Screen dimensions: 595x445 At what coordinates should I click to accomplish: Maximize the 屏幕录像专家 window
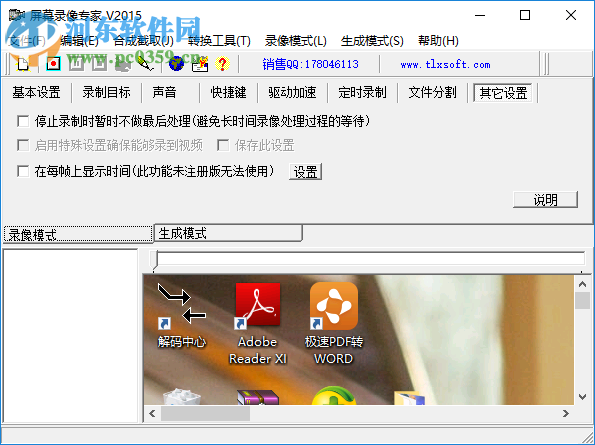click(x=525, y=16)
